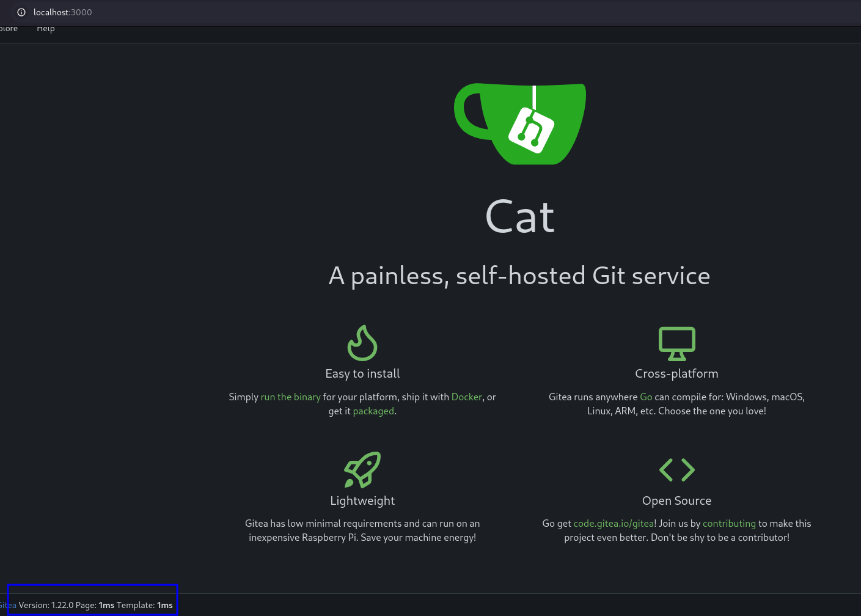Click the 'Open Source' heading
This screenshot has width=861, height=616.
(676, 501)
